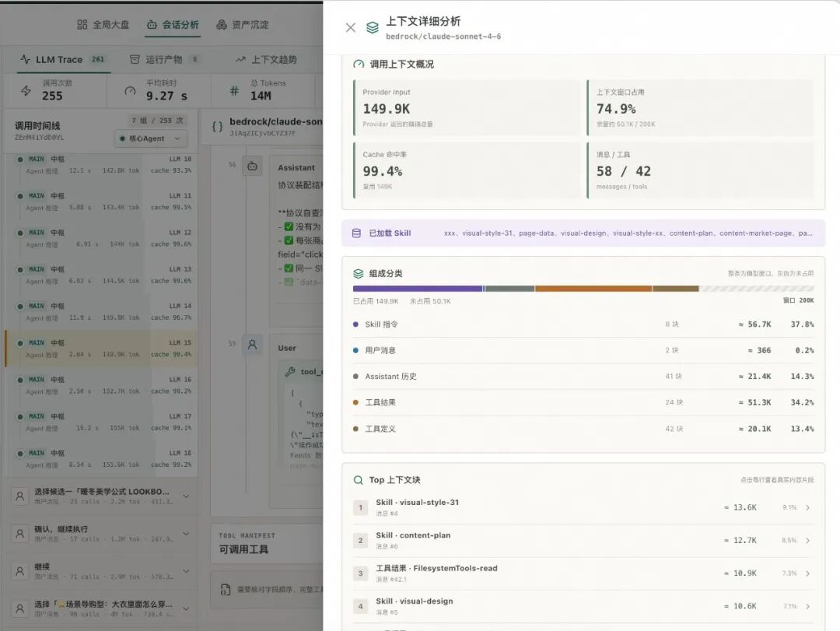Click the wrench icon beside tool_
This screenshot has height=631, width=840.
(290, 372)
